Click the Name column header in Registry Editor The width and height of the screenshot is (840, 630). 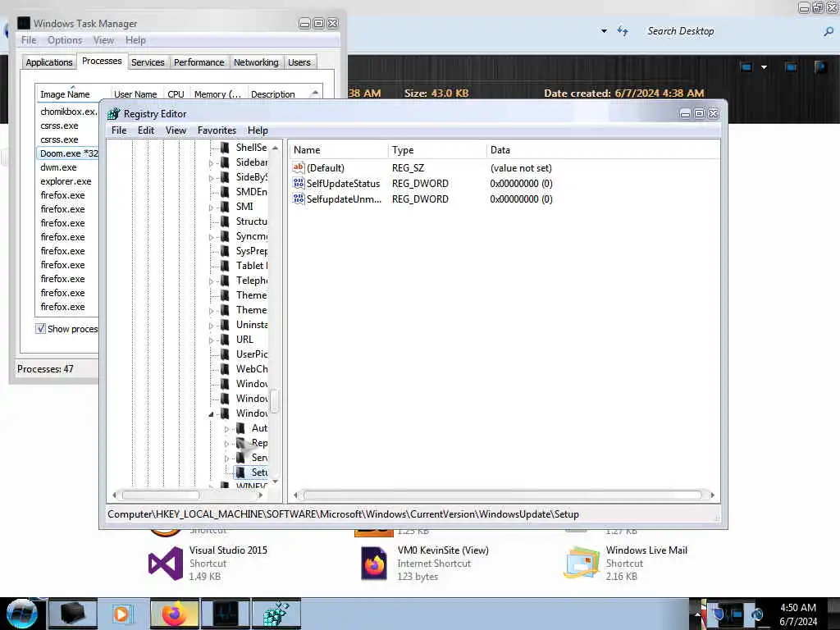tap(338, 150)
